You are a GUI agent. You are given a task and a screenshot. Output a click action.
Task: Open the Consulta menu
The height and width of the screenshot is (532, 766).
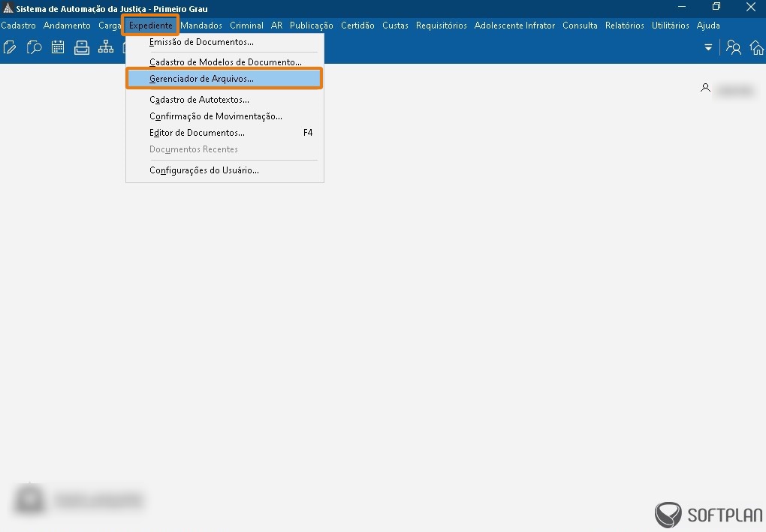(x=580, y=26)
